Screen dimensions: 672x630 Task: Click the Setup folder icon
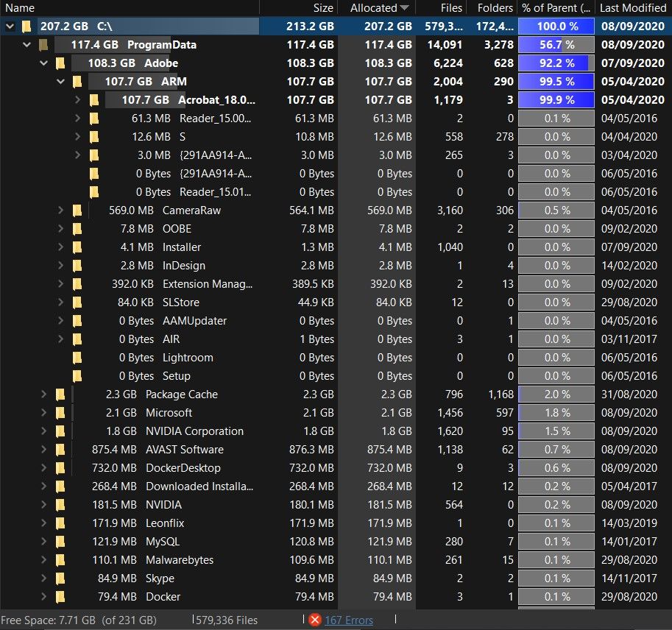coord(77,376)
